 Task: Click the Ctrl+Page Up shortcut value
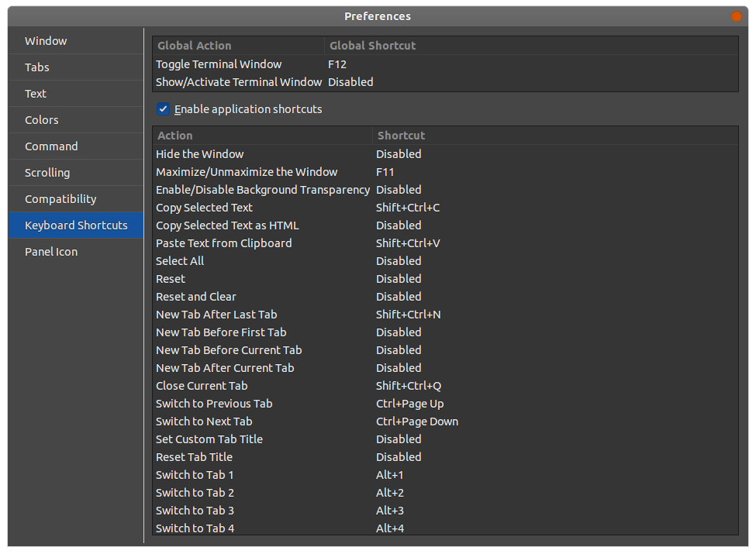tap(410, 404)
